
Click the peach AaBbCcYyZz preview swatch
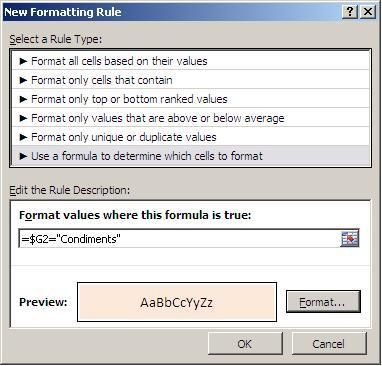[177, 302]
